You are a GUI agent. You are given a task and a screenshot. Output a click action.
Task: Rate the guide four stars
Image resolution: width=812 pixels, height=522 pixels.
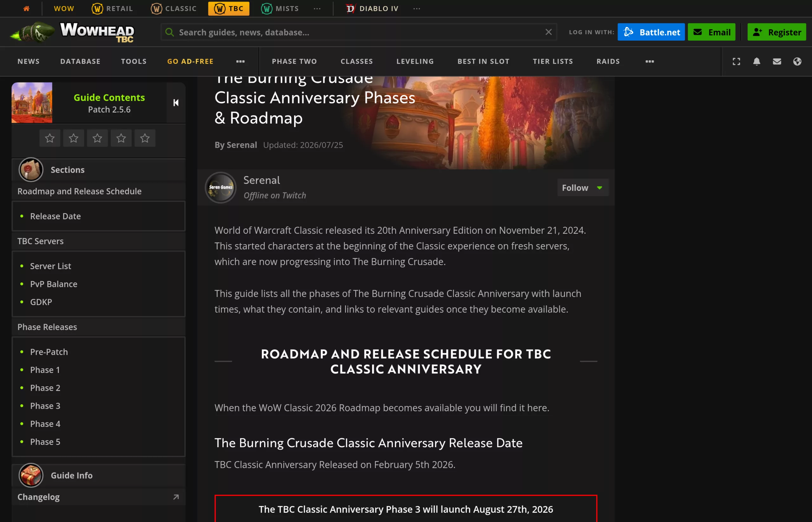[x=121, y=138]
